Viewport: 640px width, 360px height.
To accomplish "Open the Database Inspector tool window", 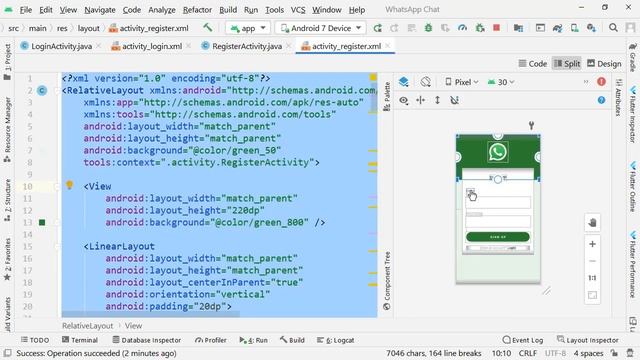I will click(147, 340).
